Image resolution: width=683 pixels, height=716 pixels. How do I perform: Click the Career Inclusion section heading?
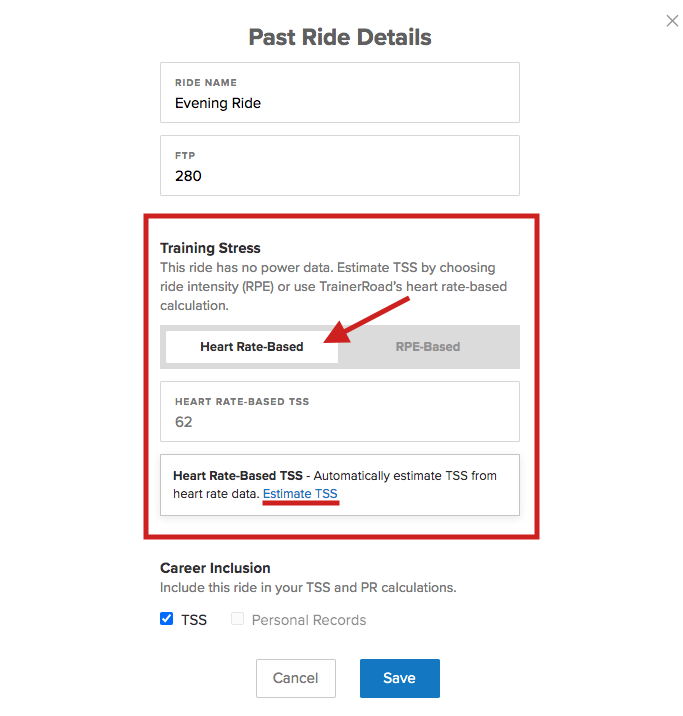point(215,568)
